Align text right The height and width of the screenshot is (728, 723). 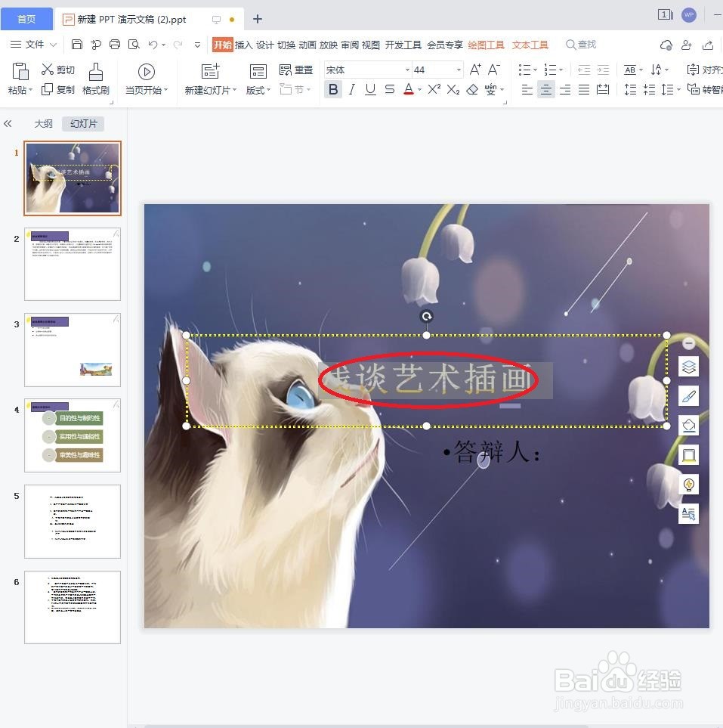565,89
